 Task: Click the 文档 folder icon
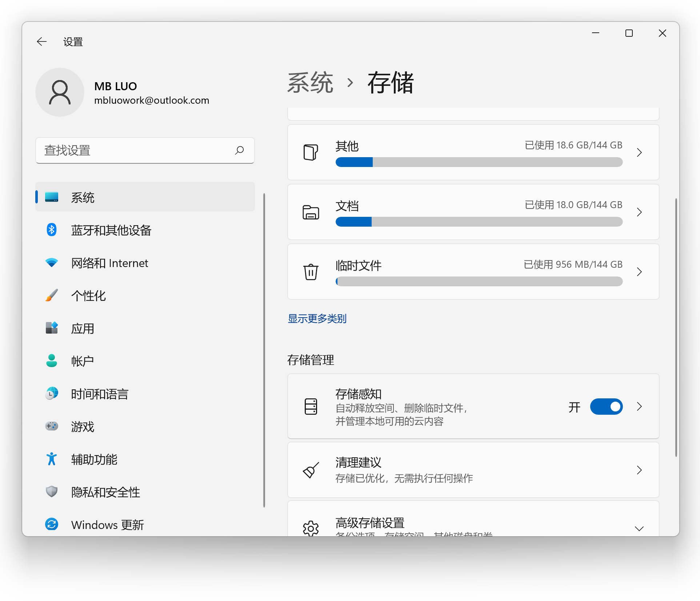pos(311,212)
